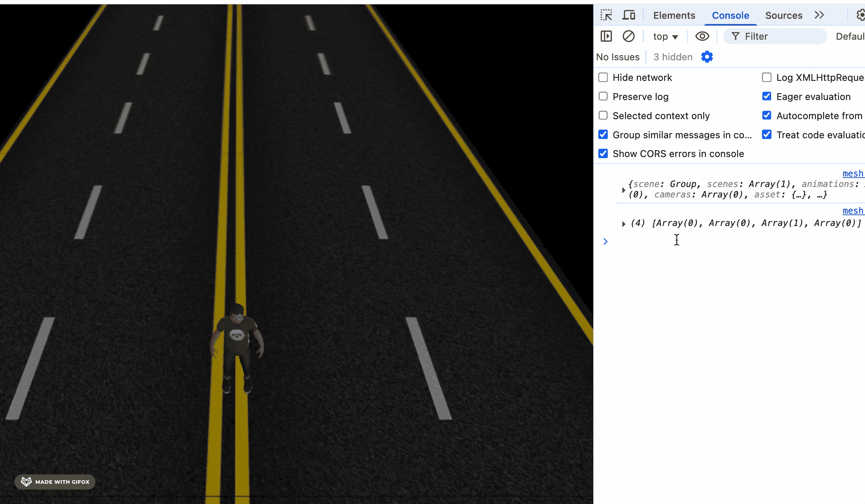Enable the Hide network checkbox
Image resolution: width=865 pixels, height=504 pixels.
point(603,77)
